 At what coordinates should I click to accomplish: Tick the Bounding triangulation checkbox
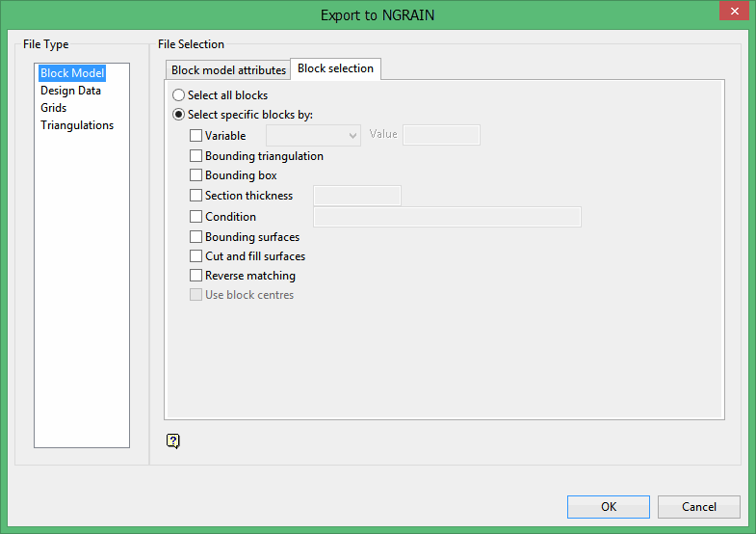coord(196,156)
